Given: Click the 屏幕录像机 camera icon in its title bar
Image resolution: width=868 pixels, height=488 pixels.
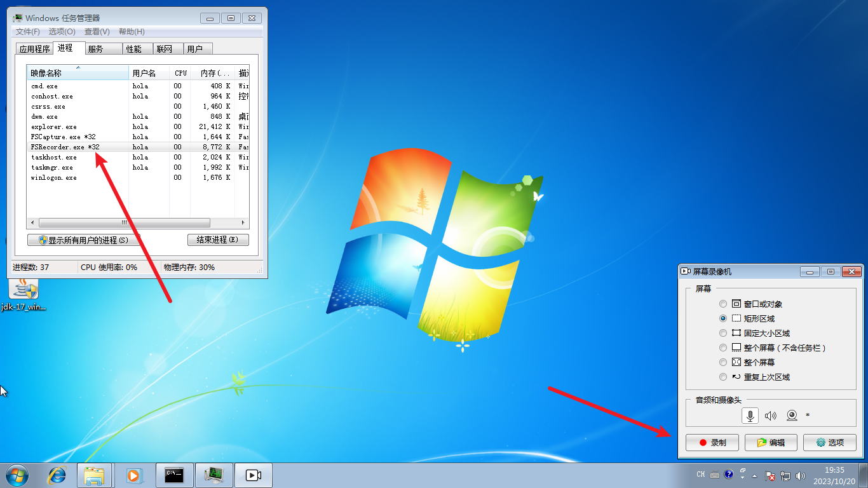Looking at the screenshot, I should tap(685, 271).
